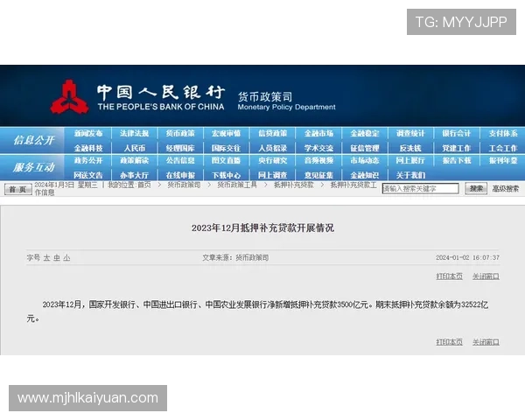Select 信贷政策 in the nav bar
Image resolution: width=525 pixels, height=420 pixels.
[x=272, y=133]
